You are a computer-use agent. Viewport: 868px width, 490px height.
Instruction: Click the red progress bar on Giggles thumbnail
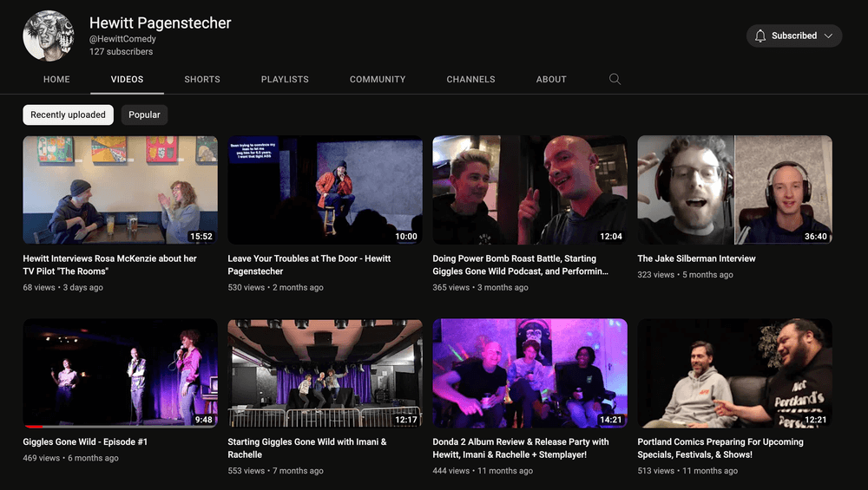[x=35, y=427]
